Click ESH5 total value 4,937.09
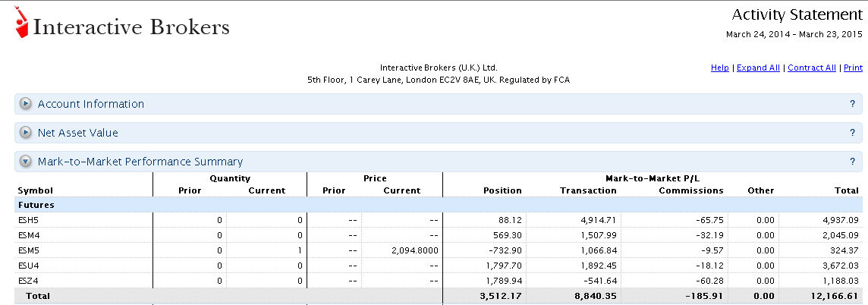The image size is (868, 305). [841, 220]
